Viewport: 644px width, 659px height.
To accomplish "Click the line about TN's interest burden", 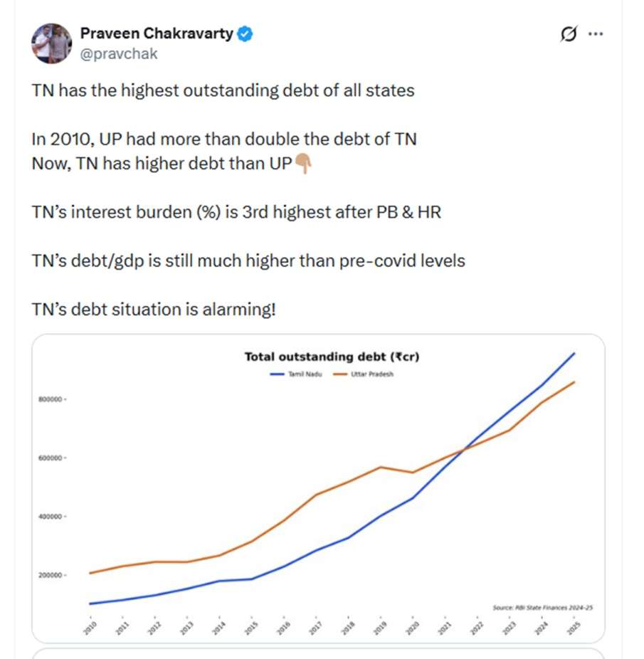I will pos(236,211).
